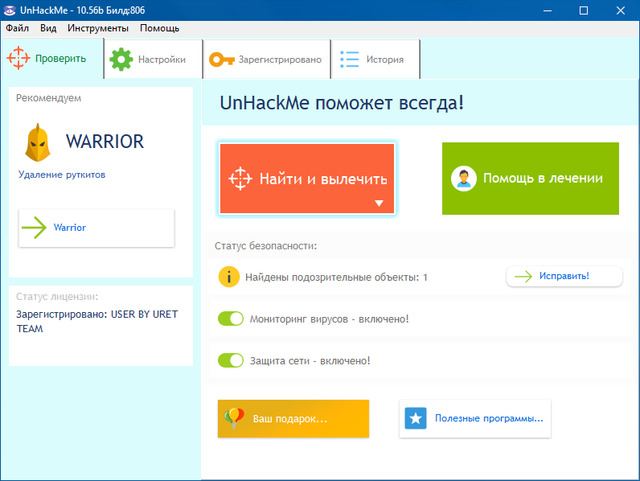Click the balloon gift icon
Image resolution: width=640 pixels, height=481 pixels.
232,417
